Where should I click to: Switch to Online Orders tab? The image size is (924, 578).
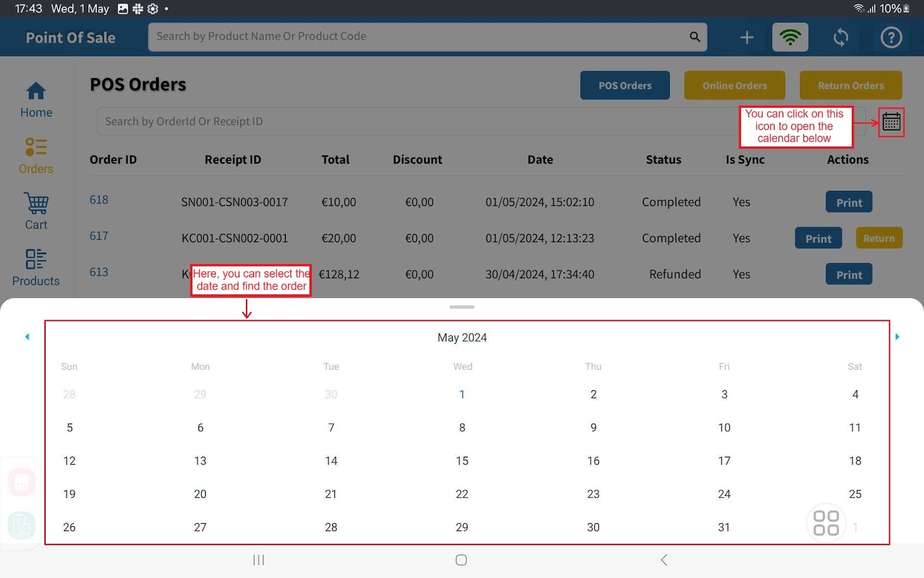tap(734, 86)
